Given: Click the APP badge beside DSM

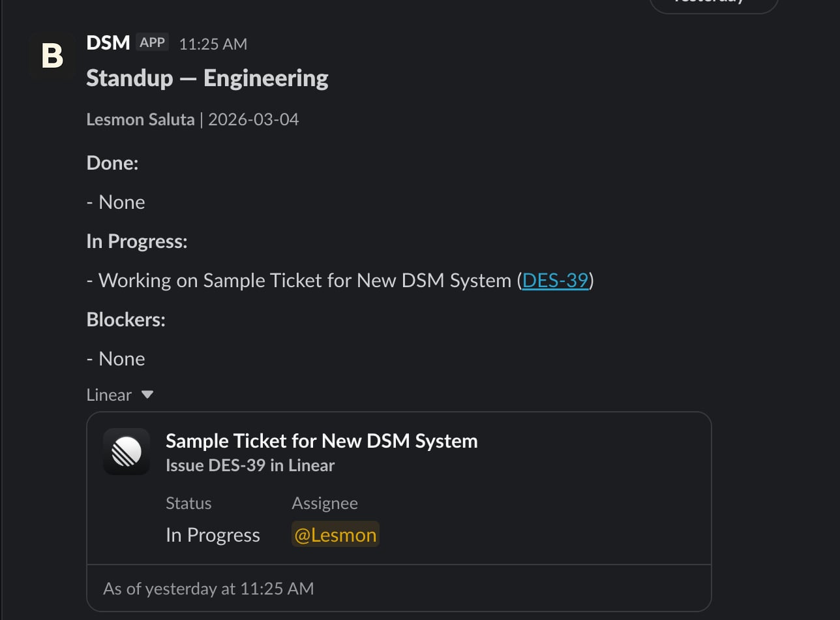Looking at the screenshot, I should [153, 42].
